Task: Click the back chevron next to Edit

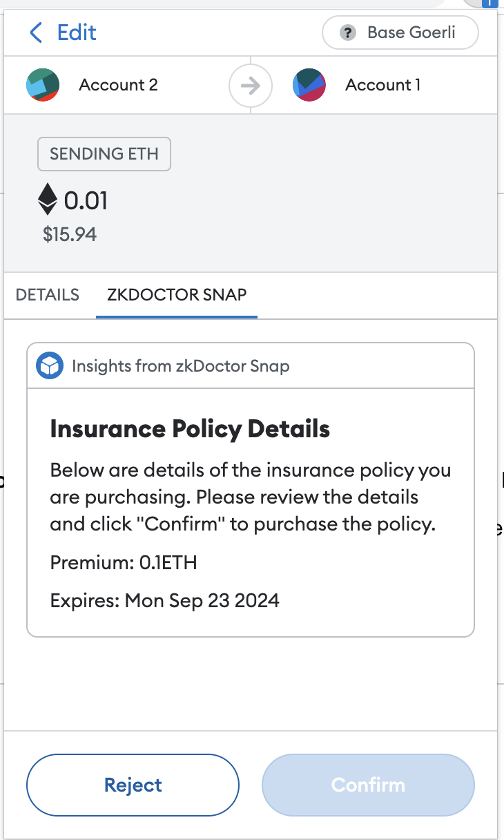Action: [36, 32]
